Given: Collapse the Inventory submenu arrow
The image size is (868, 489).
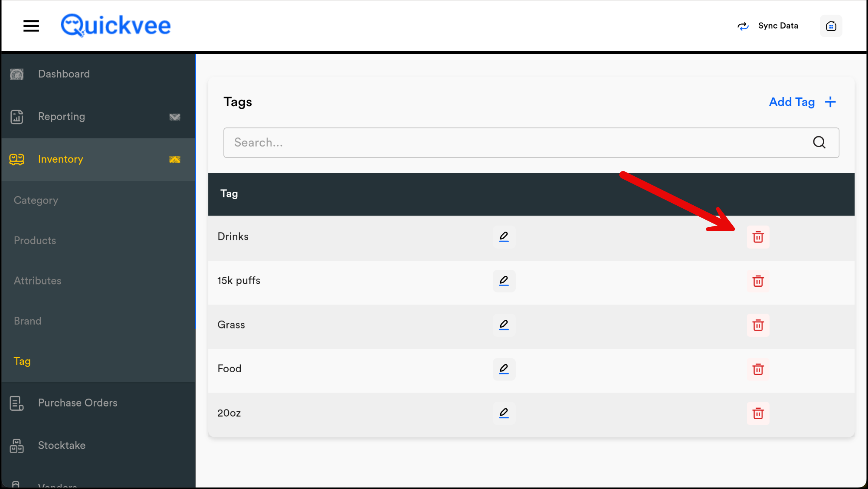Looking at the screenshot, I should (x=175, y=159).
